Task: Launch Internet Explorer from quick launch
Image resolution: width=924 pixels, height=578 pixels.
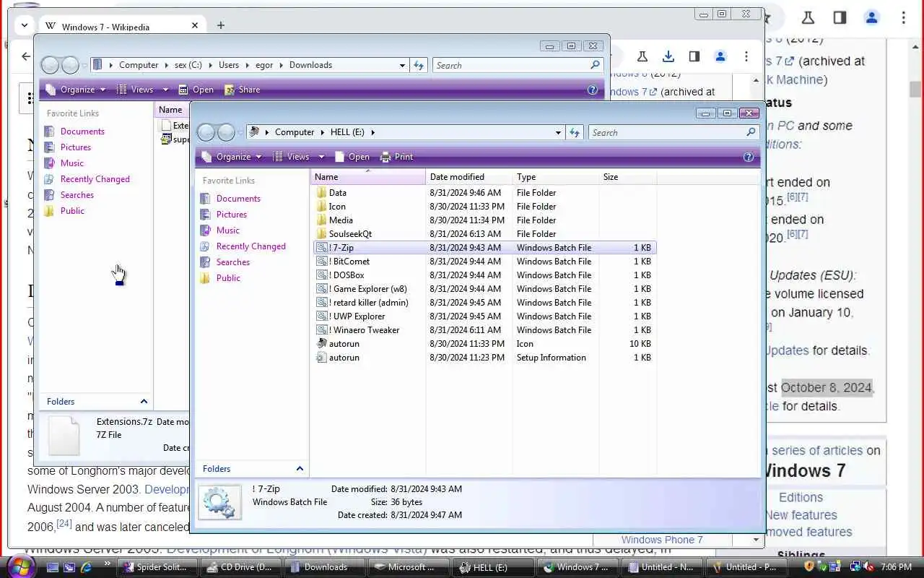Action: (87, 567)
